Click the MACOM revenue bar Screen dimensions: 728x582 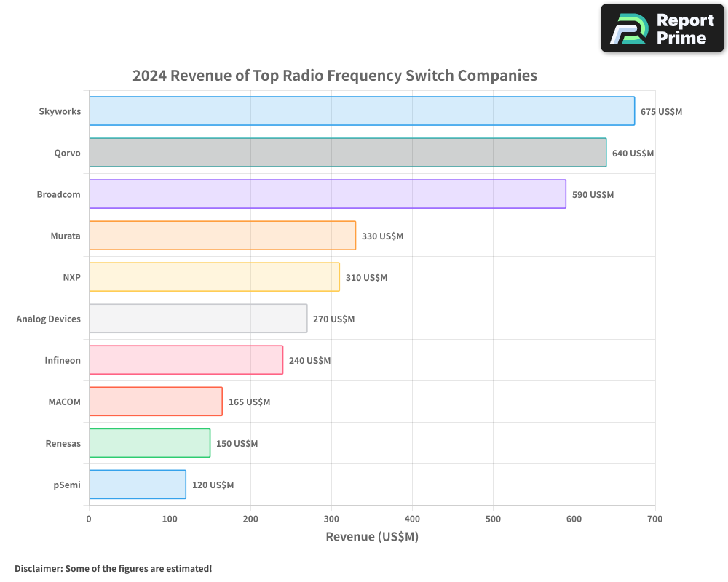point(155,402)
